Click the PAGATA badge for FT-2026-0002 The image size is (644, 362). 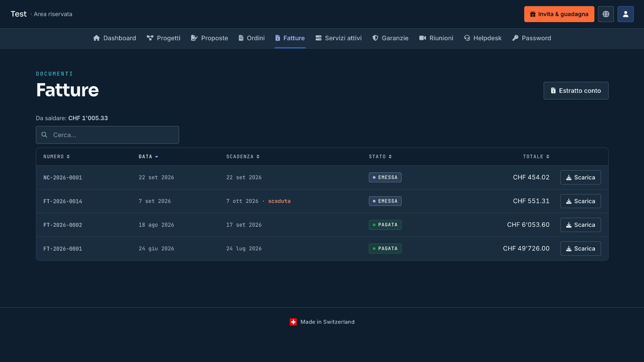pos(385,225)
